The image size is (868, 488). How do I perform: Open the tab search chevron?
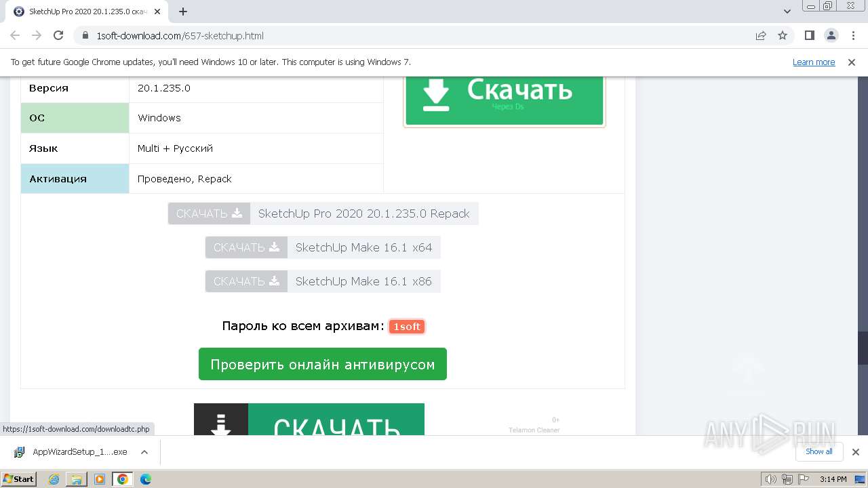click(x=787, y=12)
